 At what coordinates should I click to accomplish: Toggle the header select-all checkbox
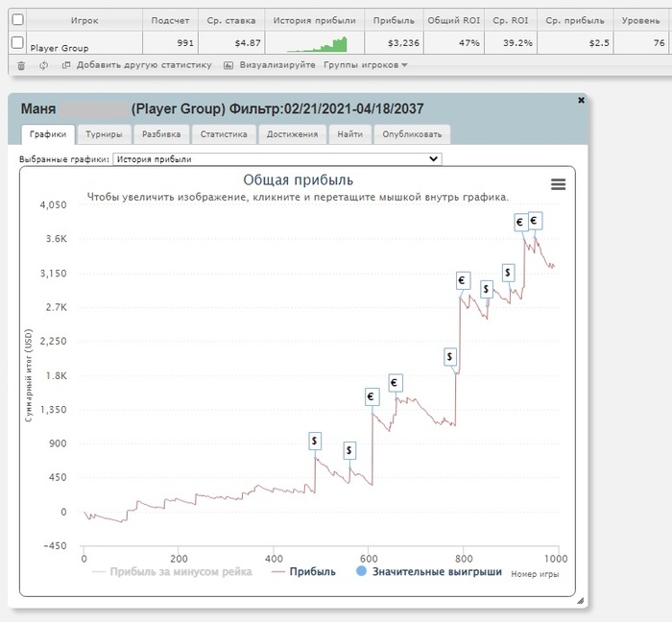[17, 20]
